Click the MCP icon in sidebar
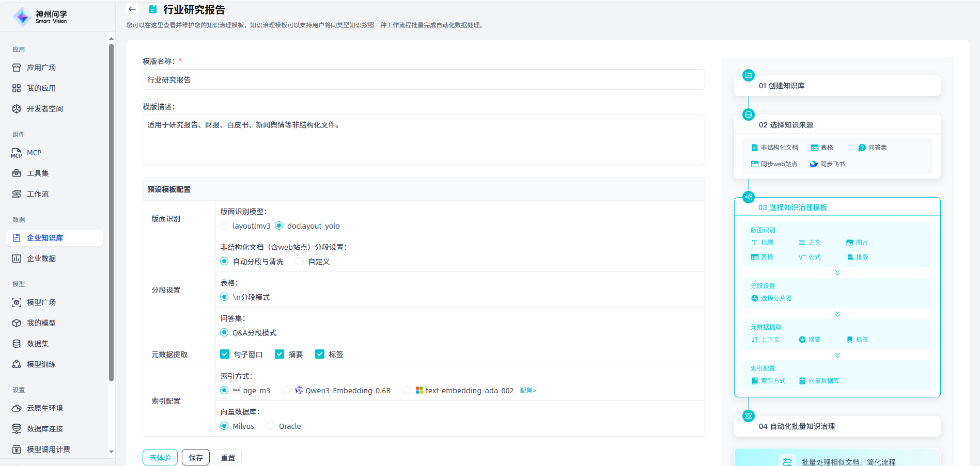 pos(17,153)
